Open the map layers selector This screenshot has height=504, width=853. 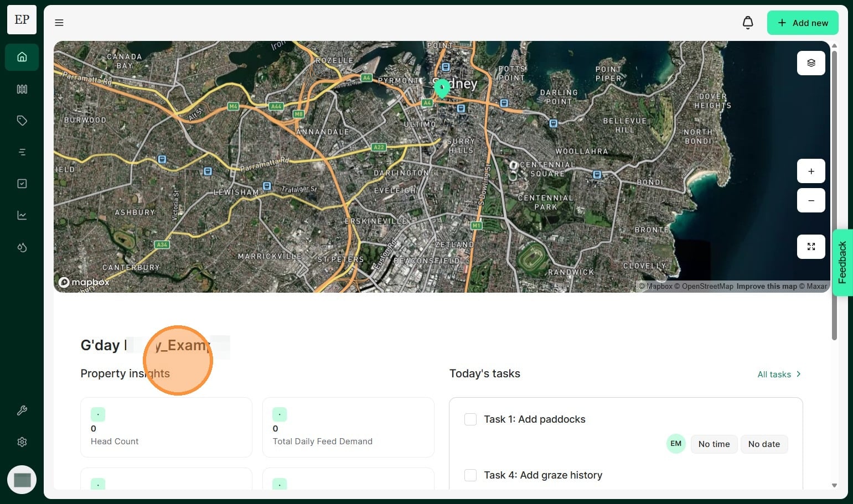click(x=811, y=63)
